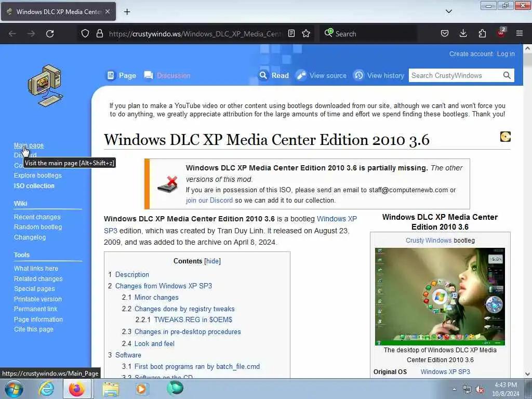Select the Windows DLC XP browser tab
Screen dimensions: 532x399
point(58,12)
